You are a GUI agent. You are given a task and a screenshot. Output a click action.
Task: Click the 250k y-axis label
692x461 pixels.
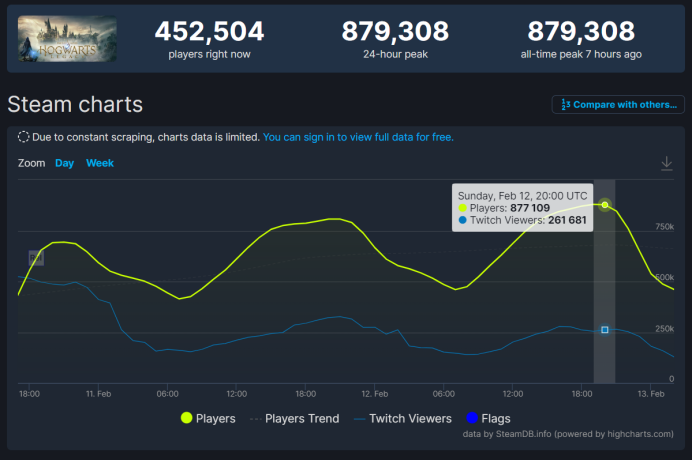tap(665, 329)
